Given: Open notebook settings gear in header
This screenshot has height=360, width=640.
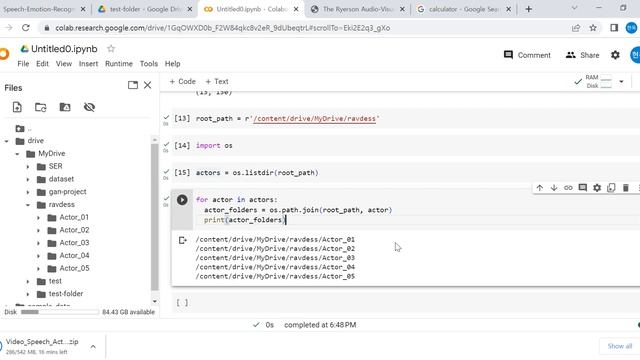Looking at the screenshot, I should pos(615,55).
